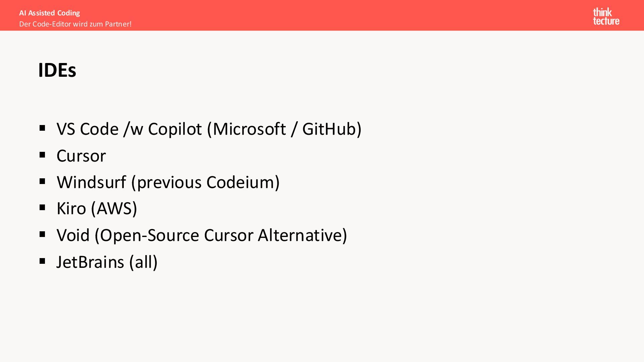
Task: Click the word 'Windsurf' in the list
Action: click(91, 182)
